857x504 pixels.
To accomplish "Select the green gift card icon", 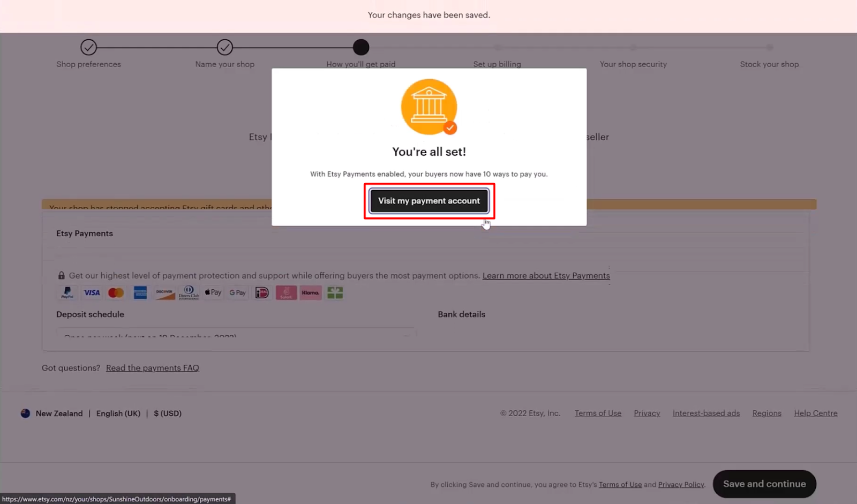I will coord(335,293).
